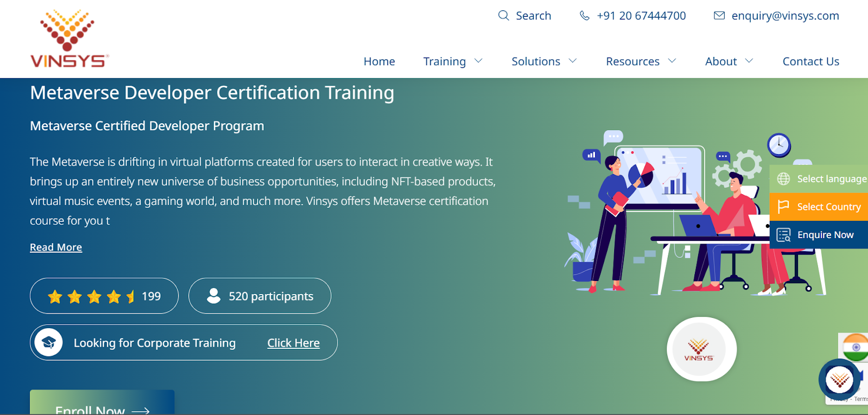Click the enquiry@vinsys.com email link
The image size is (868, 415).
[785, 16]
